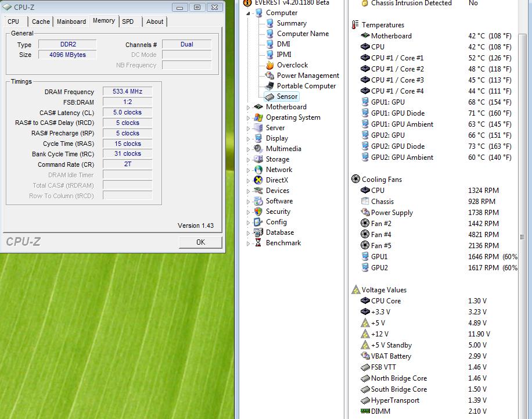Viewport: 532px width, 419px height.
Task: Expand the DirectX tree node
Action: click(249, 181)
